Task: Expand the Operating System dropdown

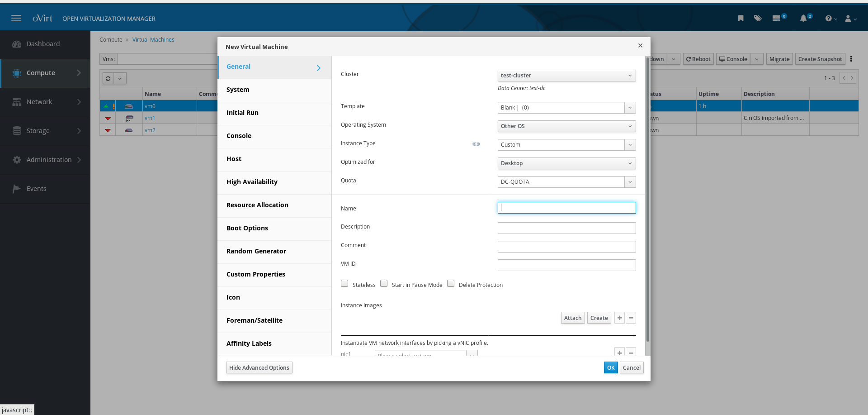Action: pos(566,126)
